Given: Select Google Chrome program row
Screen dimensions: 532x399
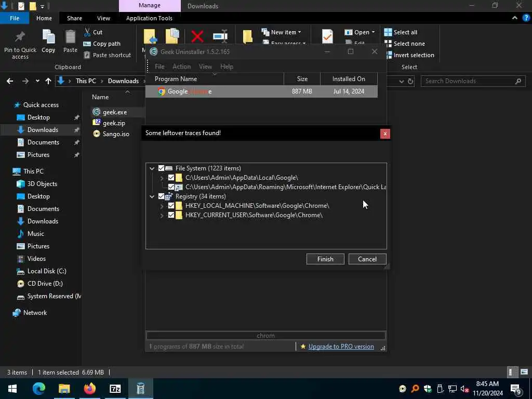Looking at the screenshot, I should (x=261, y=91).
